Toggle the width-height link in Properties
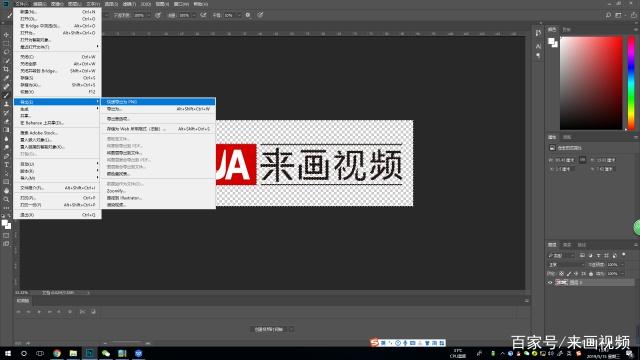 click(x=582, y=160)
